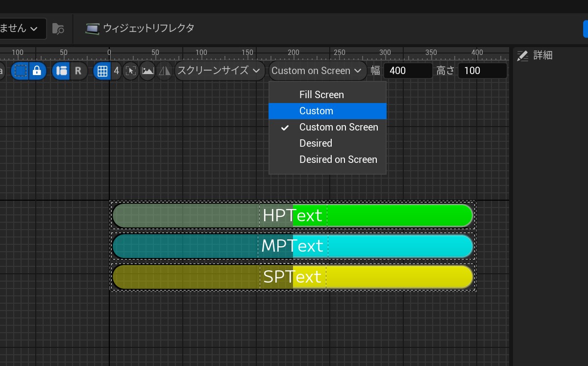Select Desired on Screen menu entry
The height and width of the screenshot is (366, 588).
(x=338, y=159)
